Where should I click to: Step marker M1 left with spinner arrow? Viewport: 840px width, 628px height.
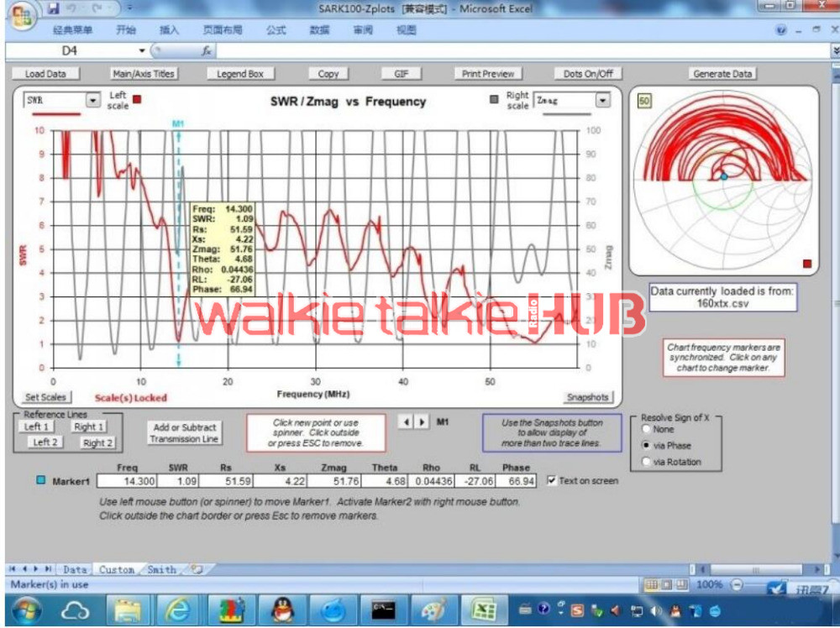pos(407,421)
